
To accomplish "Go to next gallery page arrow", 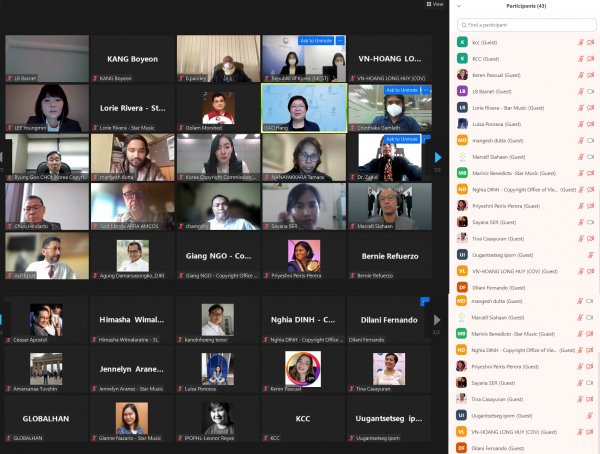I will pos(437,157).
